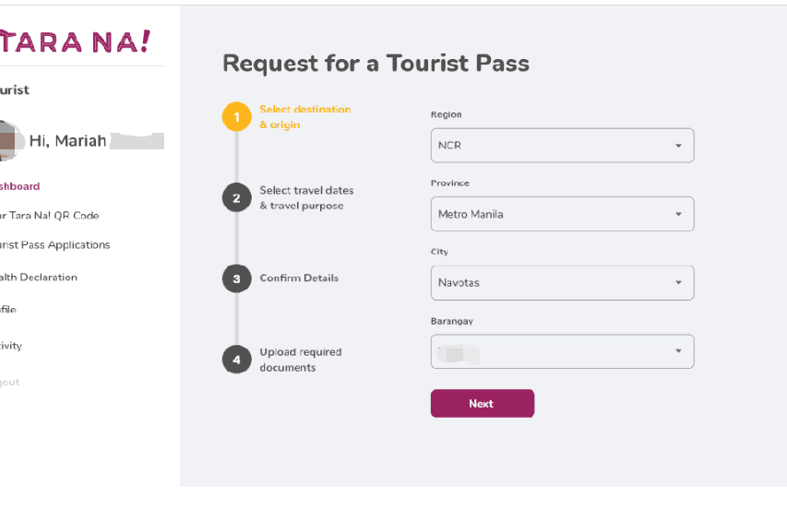The height and width of the screenshot is (532, 787).
Task: Open Profile in sidebar
Action: [8, 310]
